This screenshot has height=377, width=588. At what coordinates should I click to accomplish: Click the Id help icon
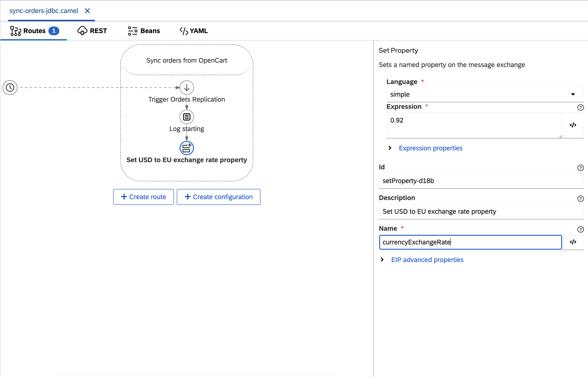(x=580, y=168)
